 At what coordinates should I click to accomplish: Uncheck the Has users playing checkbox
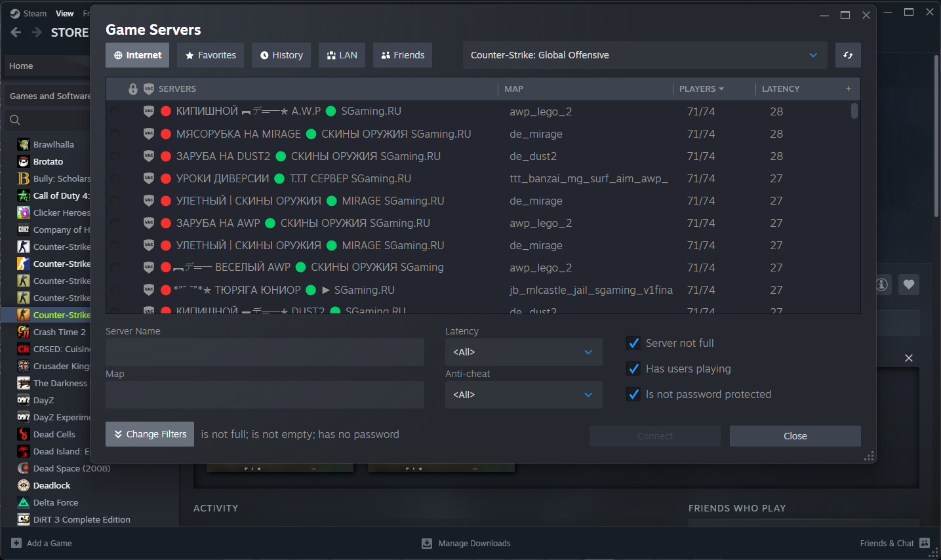pyautogui.click(x=633, y=369)
